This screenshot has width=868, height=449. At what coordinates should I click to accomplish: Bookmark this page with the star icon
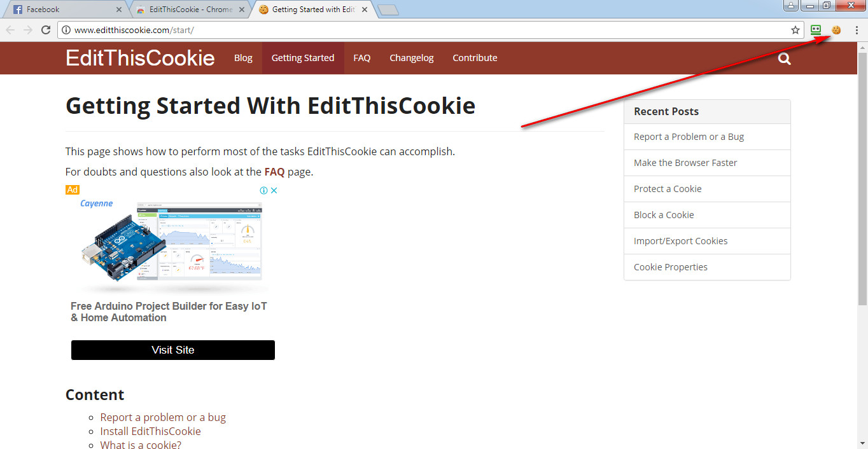pos(795,30)
